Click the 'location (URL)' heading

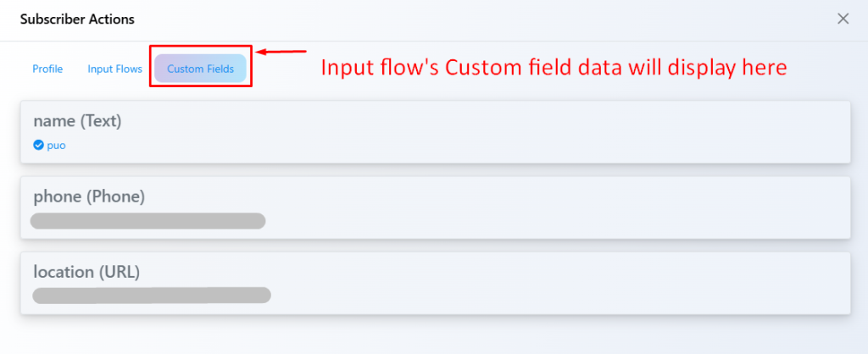point(86,272)
